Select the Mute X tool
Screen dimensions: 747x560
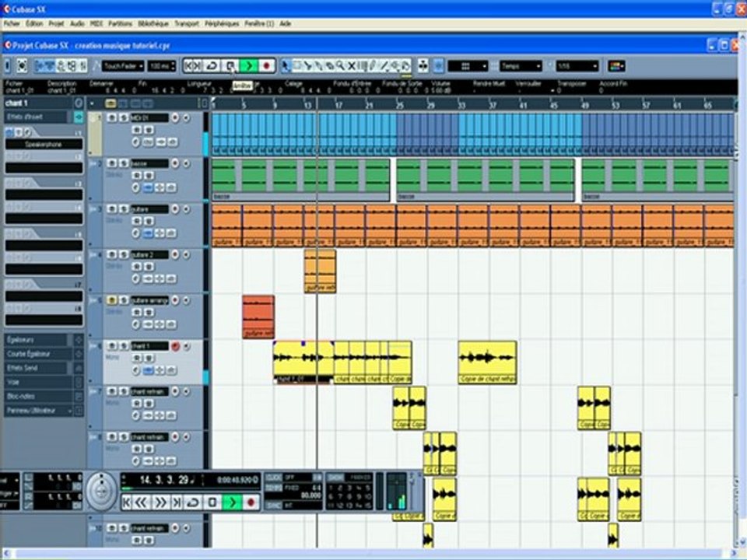tap(352, 65)
